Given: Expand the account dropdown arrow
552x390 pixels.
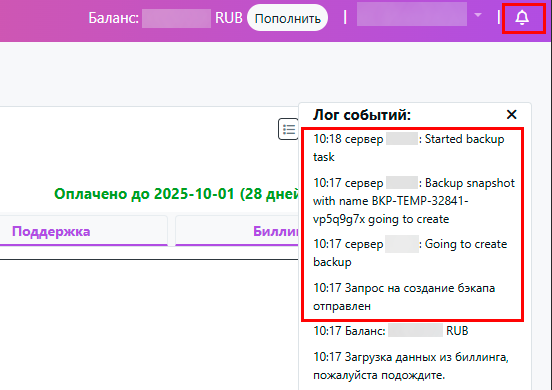Looking at the screenshot, I should [478, 15].
